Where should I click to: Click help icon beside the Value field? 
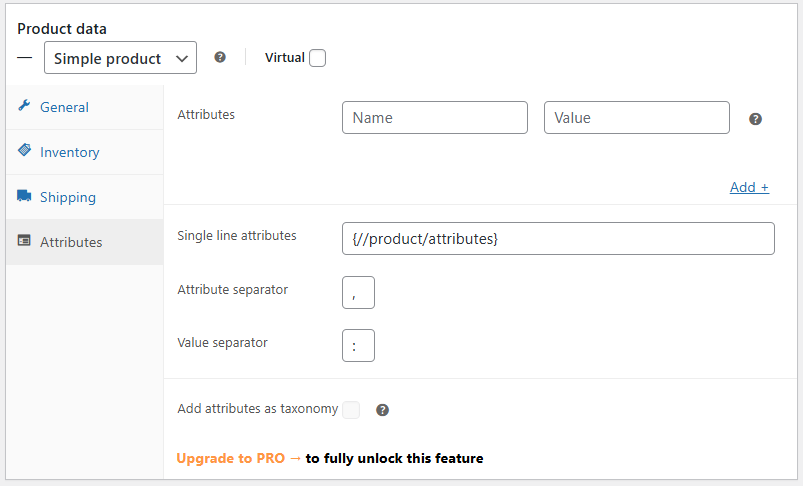pyautogui.click(x=756, y=119)
